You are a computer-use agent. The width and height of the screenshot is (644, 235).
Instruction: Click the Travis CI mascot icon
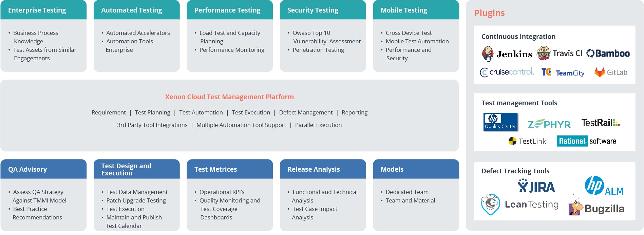(x=543, y=53)
